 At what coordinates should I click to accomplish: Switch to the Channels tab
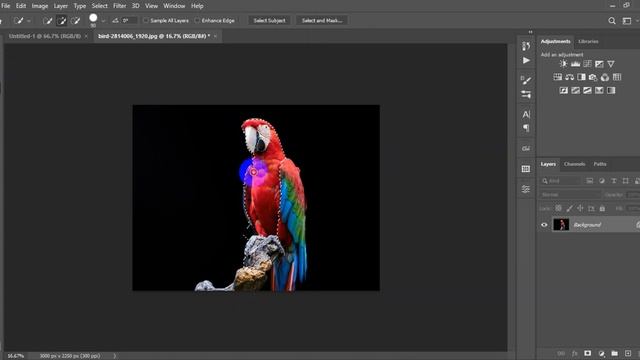(575, 164)
